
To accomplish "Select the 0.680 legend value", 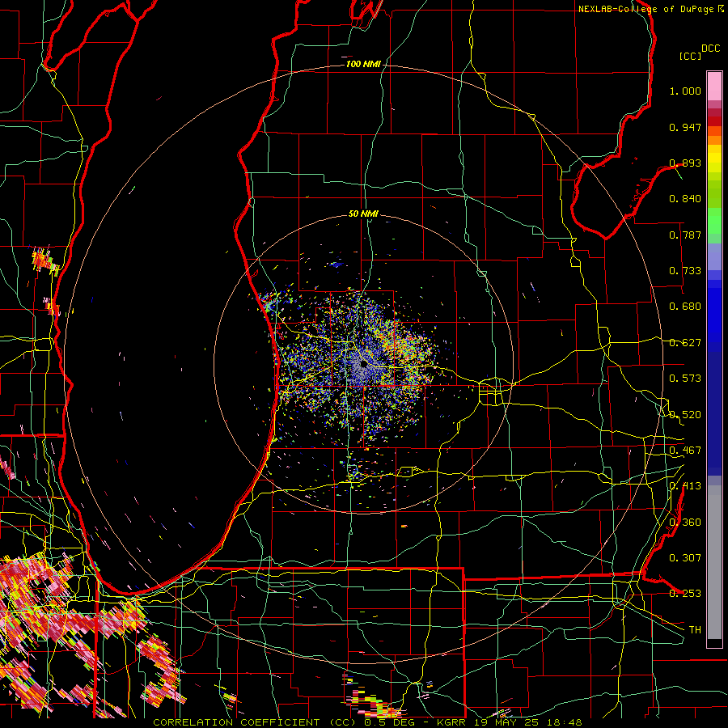I will (x=685, y=307).
